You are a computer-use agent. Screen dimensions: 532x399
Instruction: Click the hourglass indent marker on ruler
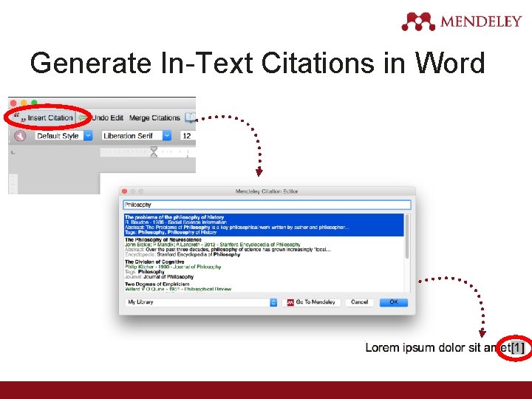[154, 152]
